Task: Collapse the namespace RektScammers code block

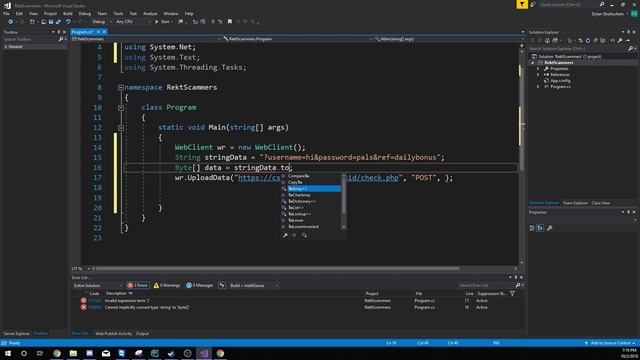Action: coord(121,87)
